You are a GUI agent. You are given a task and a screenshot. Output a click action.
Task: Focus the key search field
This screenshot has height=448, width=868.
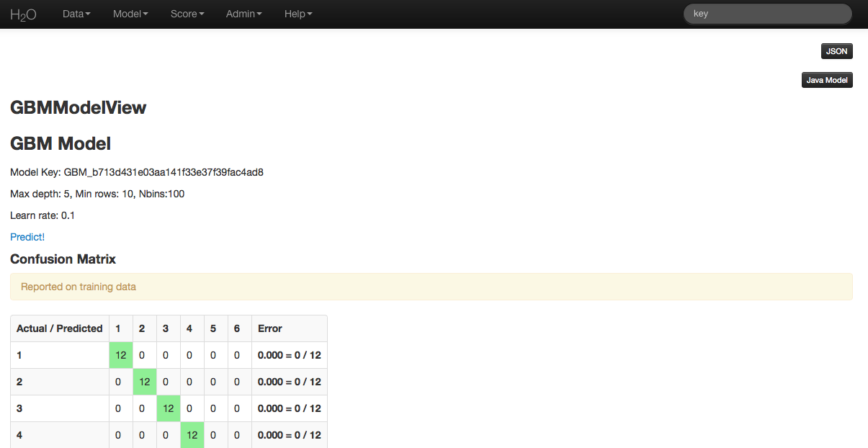coord(767,14)
